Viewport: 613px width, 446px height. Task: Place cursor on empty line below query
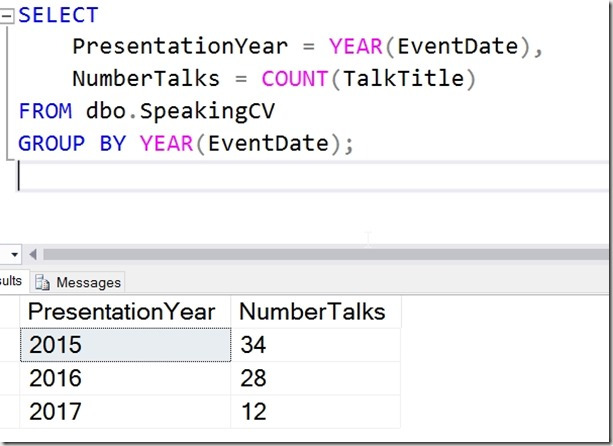click(x=313, y=176)
